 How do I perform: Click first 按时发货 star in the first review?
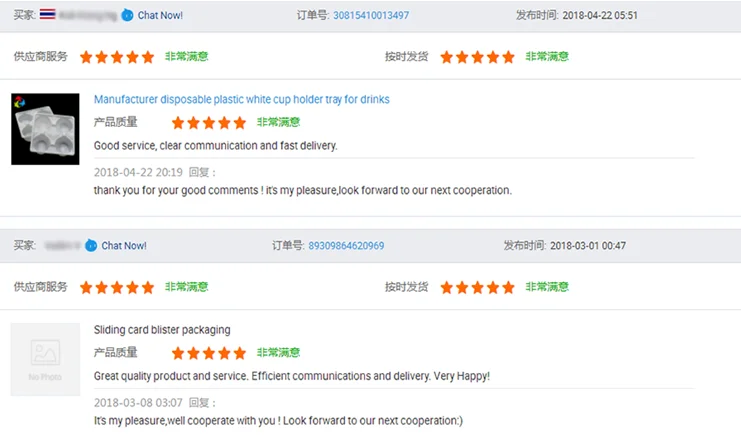click(x=447, y=57)
